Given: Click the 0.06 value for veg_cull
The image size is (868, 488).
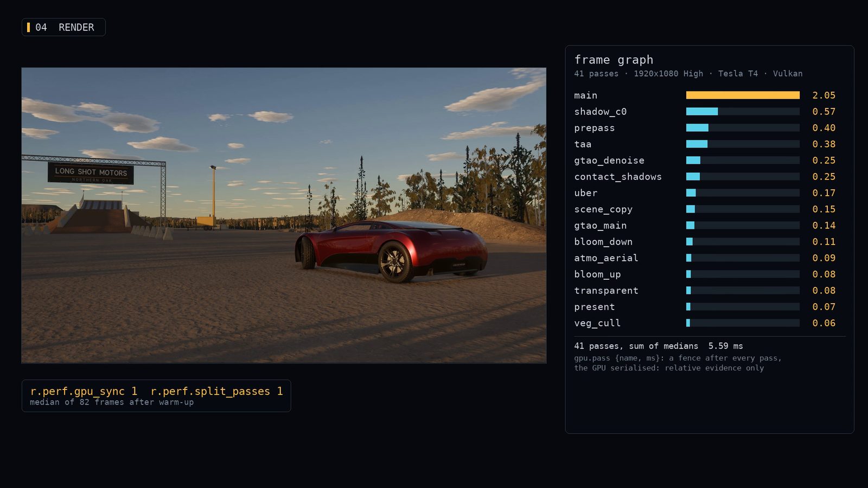Looking at the screenshot, I should tap(824, 323).
